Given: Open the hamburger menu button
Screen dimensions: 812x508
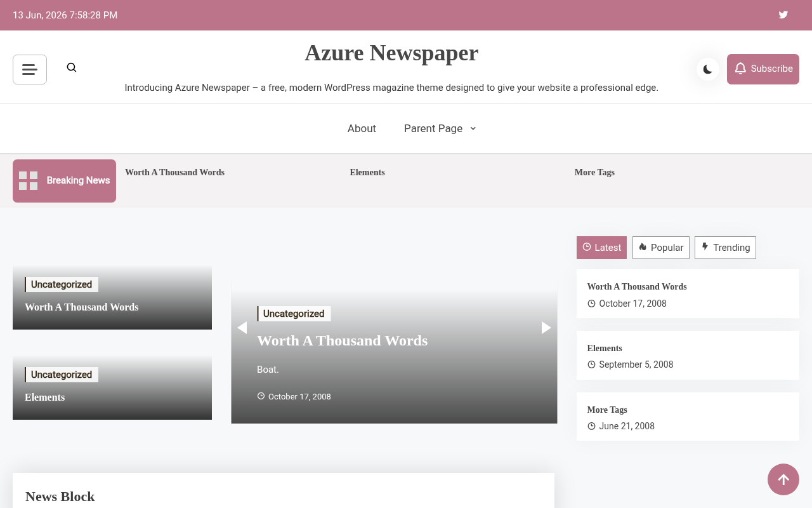Looking at the screenshot, I should (x=30, y=69).
